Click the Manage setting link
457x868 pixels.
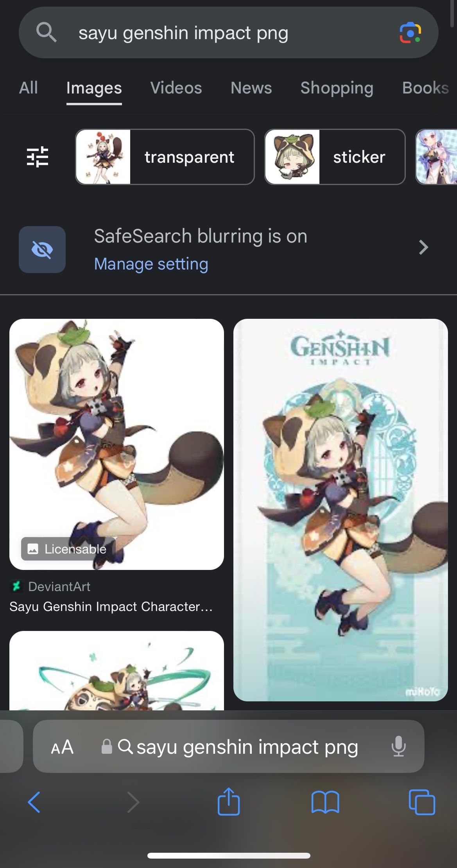tap(151, 264)
